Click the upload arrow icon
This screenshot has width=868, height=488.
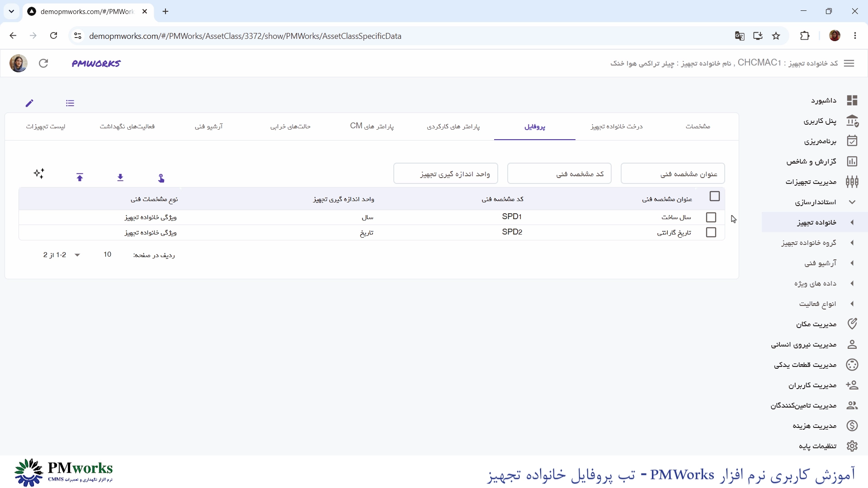pyautogui.click(x=80, y=178)
